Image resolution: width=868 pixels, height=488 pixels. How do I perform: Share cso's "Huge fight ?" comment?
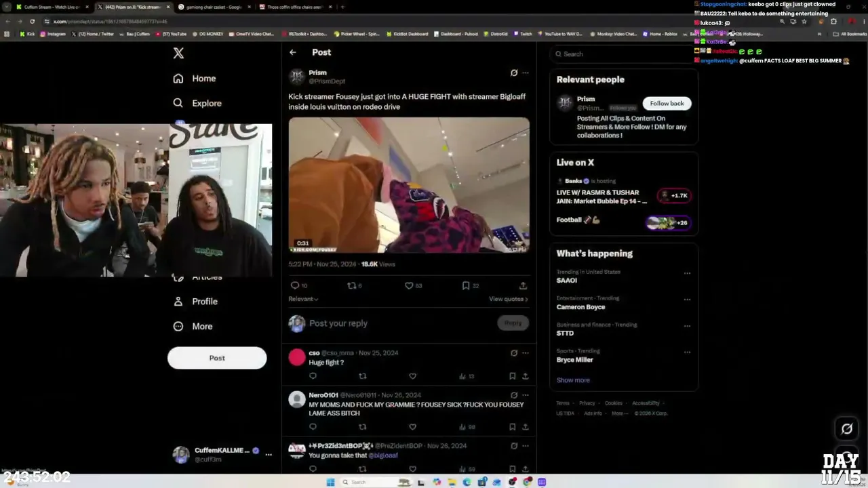click(525, 376)
